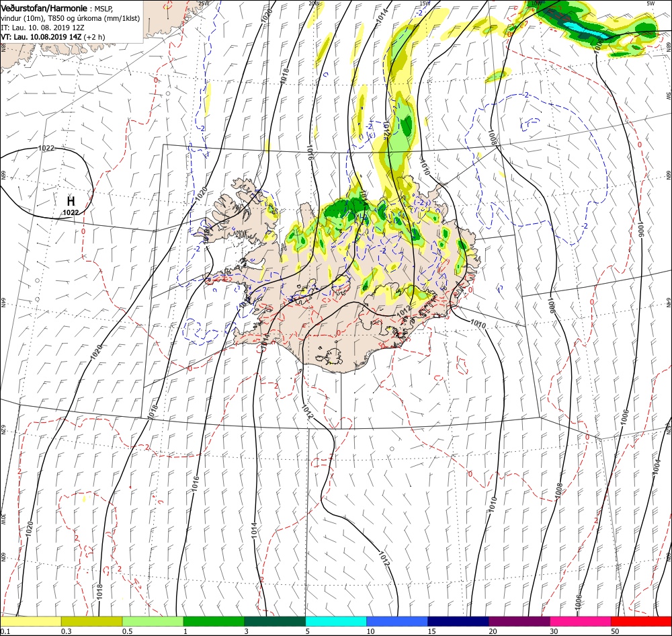This screenshot has height=636, width=672.
Task: Click the '1' legend scale value
Action: tap(185, 631)
